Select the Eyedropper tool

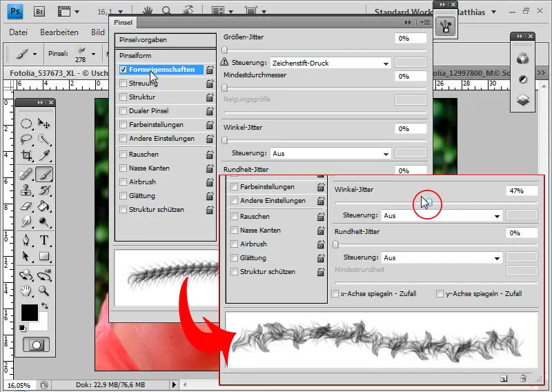click(44, 155)
